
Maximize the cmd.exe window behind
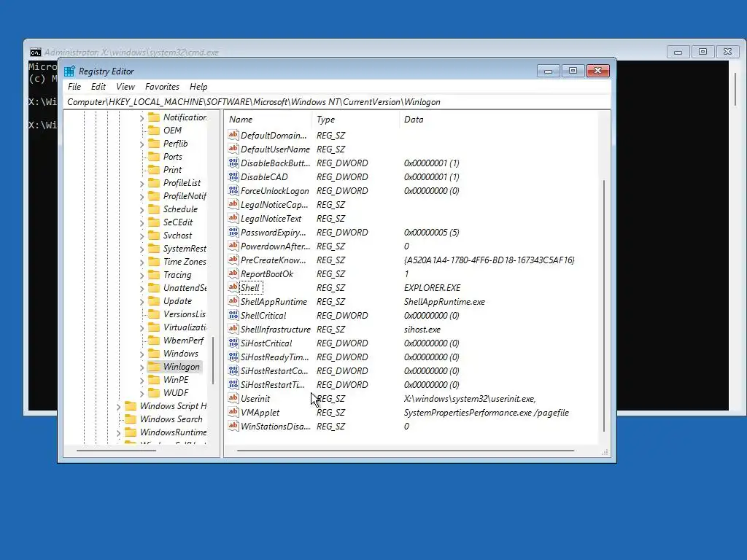coord(703,52)
